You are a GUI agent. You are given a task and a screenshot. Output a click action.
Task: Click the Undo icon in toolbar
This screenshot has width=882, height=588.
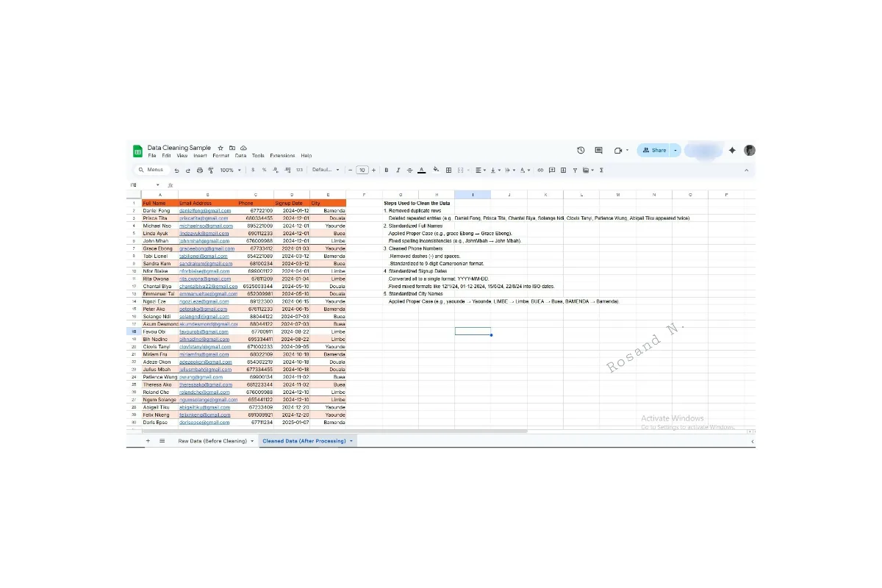177,170
